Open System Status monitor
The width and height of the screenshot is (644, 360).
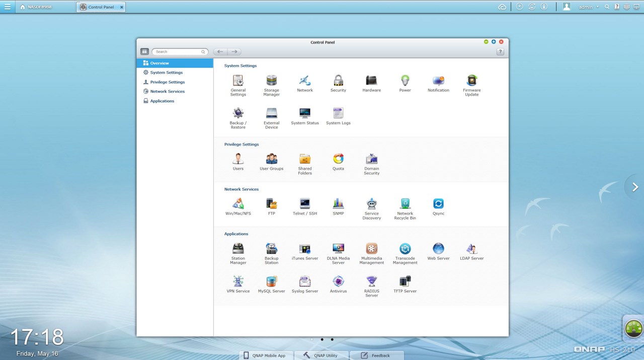pyautogui.click(x=305, y=116)
